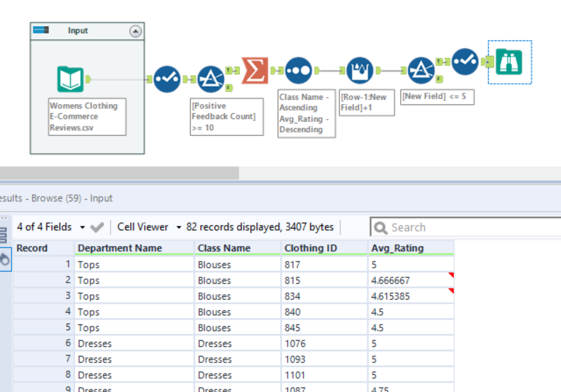The image size is (561, 392).
Task: Click the Search box in results
Action: (x=467, y=227)
